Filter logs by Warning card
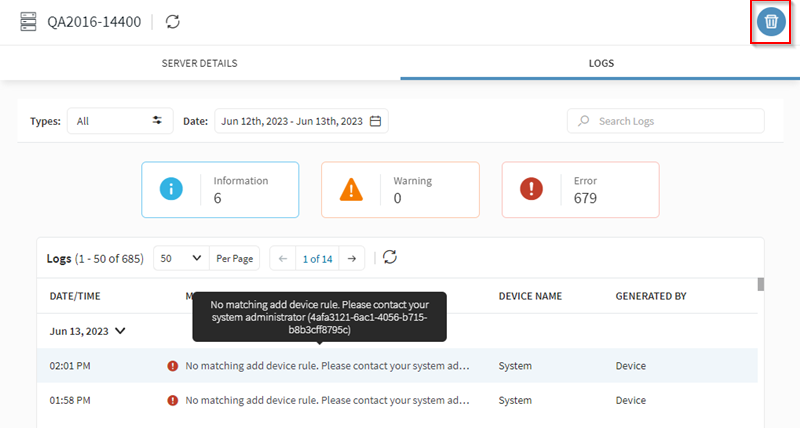Image resolution: width=800 pixels, height=428 pixels. click(x=400, y=190)
